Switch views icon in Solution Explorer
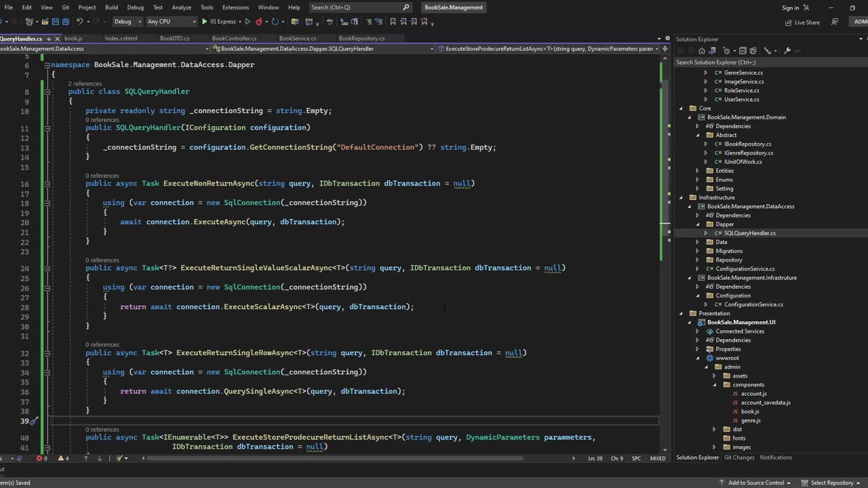This screenshot has height=488, width=868. click(712, 51)
